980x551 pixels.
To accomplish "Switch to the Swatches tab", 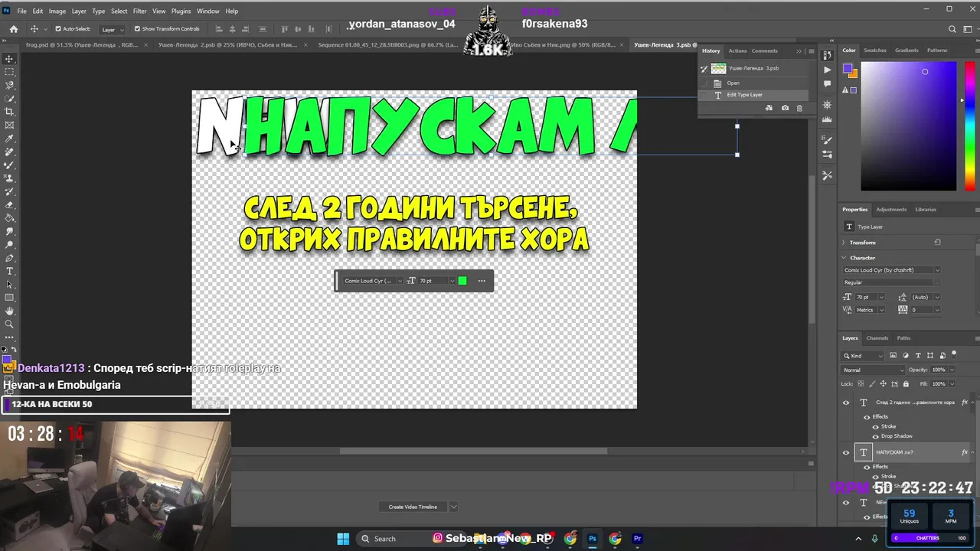I will pyautogui.click(x=874, y=51).
